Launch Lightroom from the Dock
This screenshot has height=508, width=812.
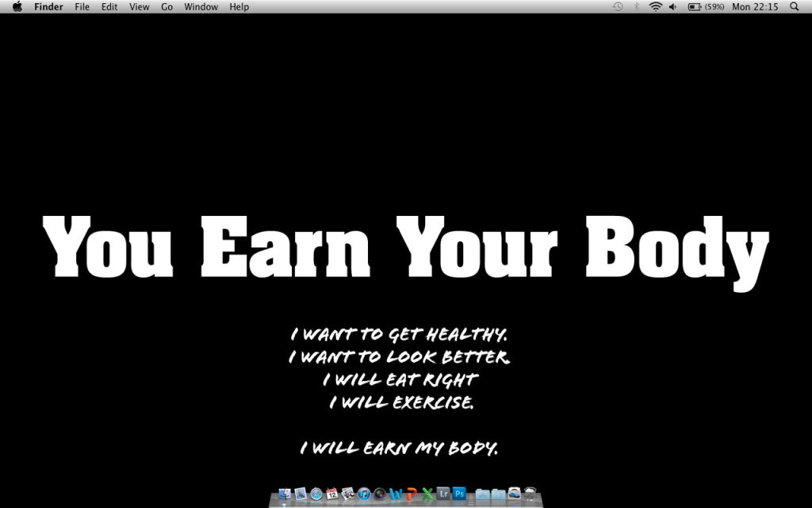(442, 493)
